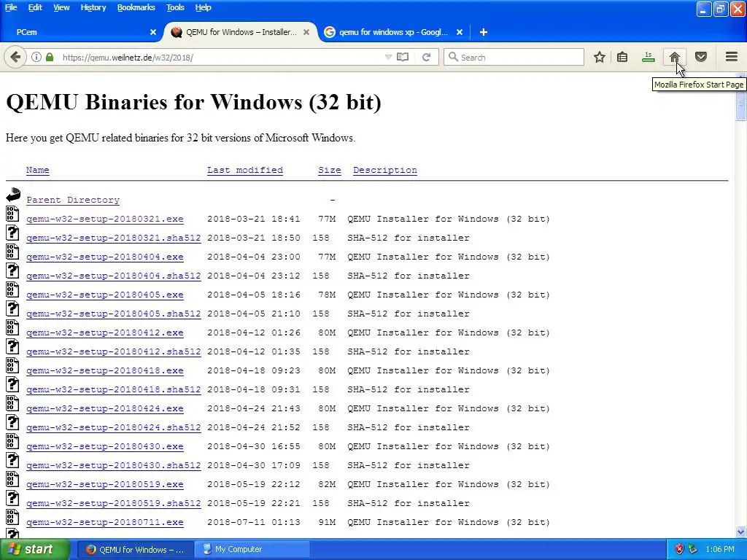Image resolution: width=747 pixels, height=560 pixels.
Task: Close the Google search tab
Action: point(460,32)
